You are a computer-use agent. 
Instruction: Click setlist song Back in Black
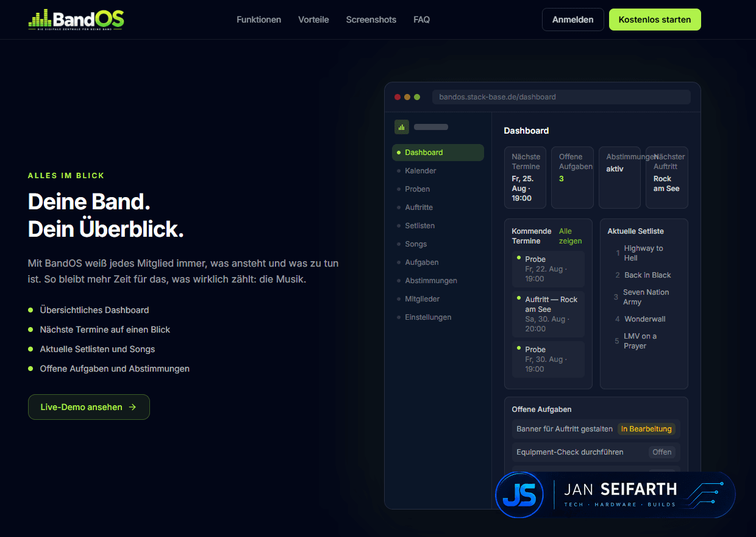pos(647,275)
